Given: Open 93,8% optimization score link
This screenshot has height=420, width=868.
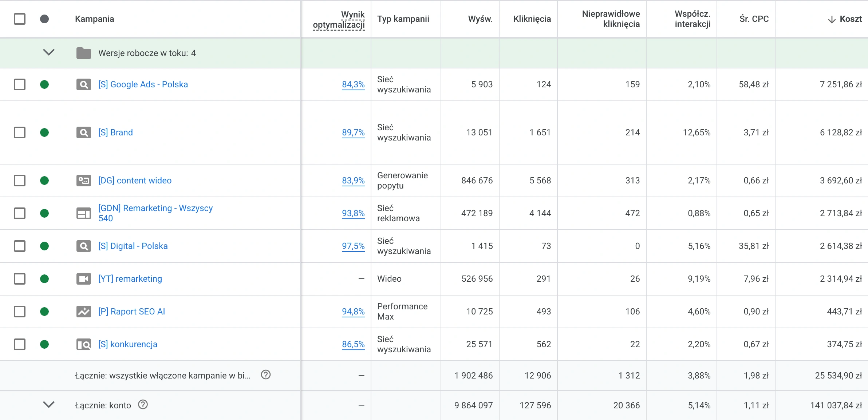Looking at the screenshot, I should pyautogui.click(x=353, y=213).
